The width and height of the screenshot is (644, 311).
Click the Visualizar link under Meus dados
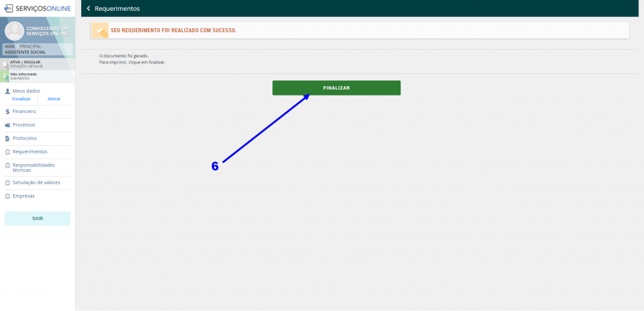pos(21,99)
